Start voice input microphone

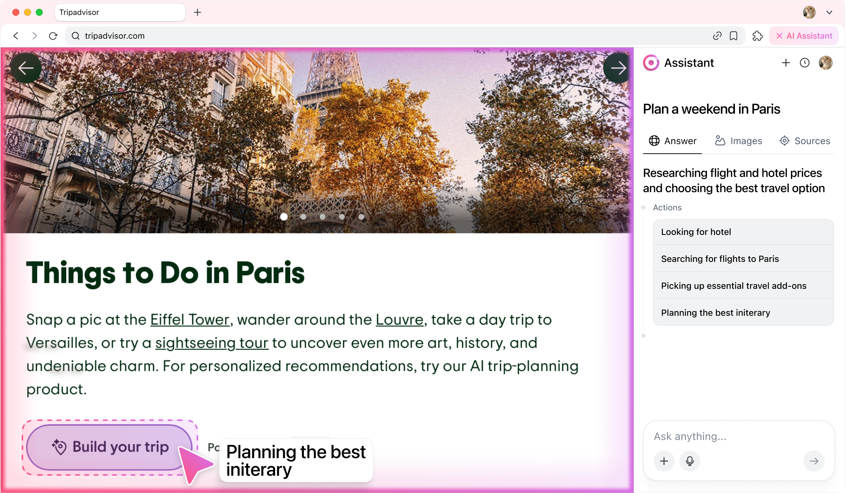[690, 461]
